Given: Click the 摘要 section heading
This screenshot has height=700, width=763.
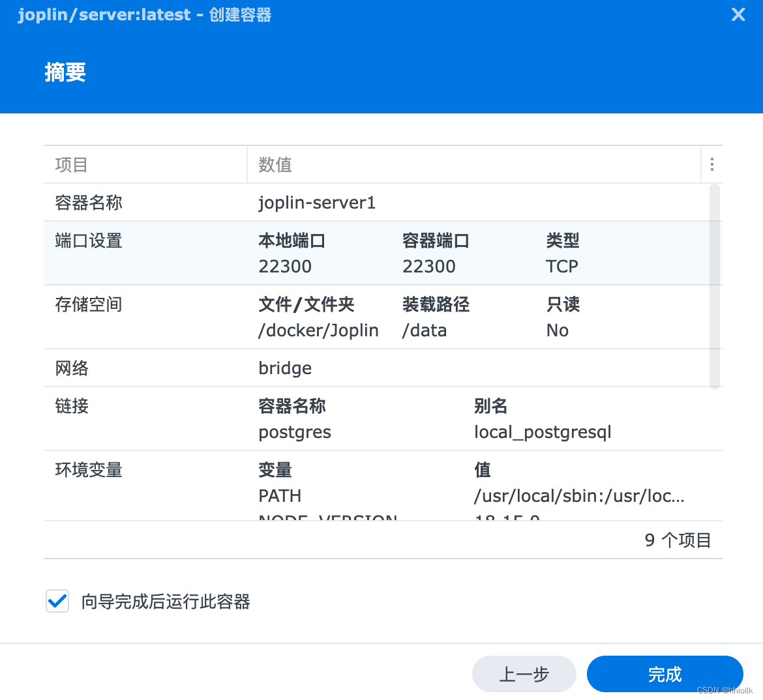Looking at the screenshot, I should coord(65,72).
